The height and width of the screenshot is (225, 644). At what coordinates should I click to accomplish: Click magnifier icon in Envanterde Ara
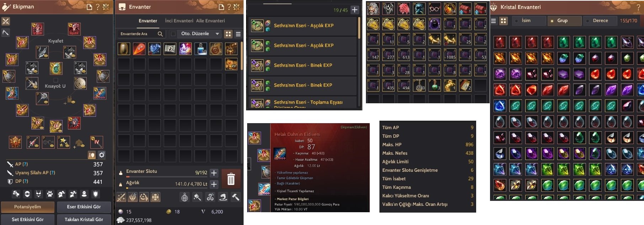pyautogui.click(x=160, y=34)
